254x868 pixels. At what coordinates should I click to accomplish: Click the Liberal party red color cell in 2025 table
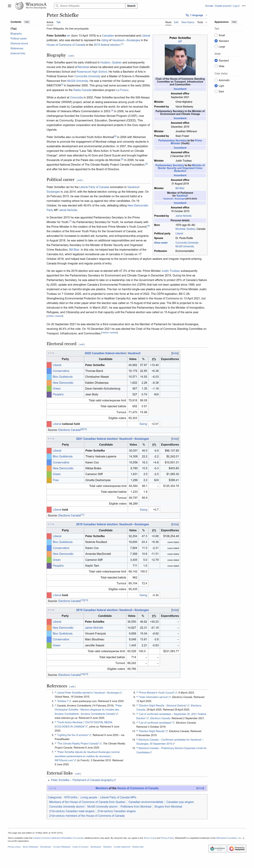click(x=49, y=365)
